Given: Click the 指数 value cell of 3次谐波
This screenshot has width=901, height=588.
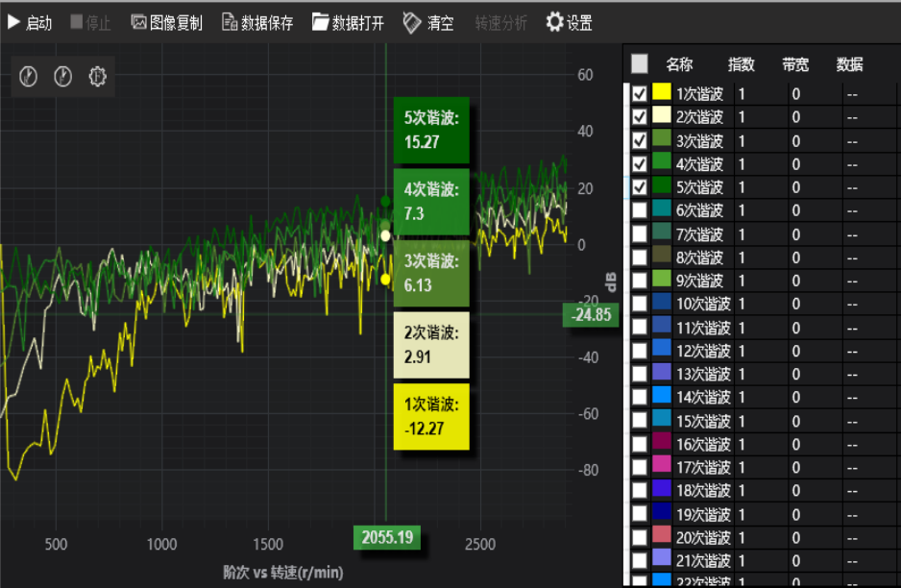Looking at the screenshot, I should (x=757, y=140).
